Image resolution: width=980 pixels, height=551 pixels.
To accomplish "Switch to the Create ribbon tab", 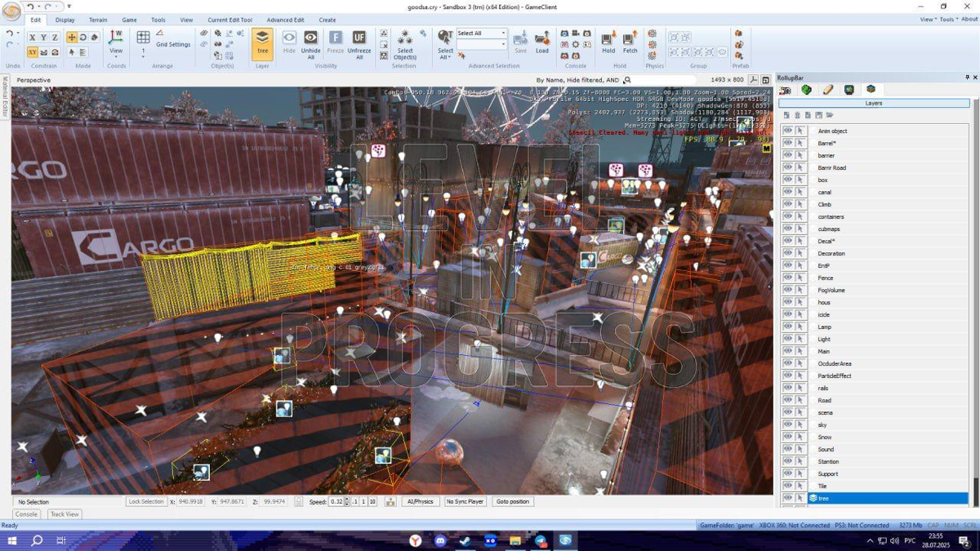I will 327,20.
